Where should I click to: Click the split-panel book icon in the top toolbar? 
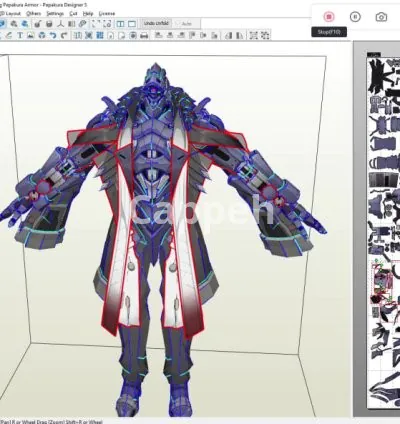71,24
